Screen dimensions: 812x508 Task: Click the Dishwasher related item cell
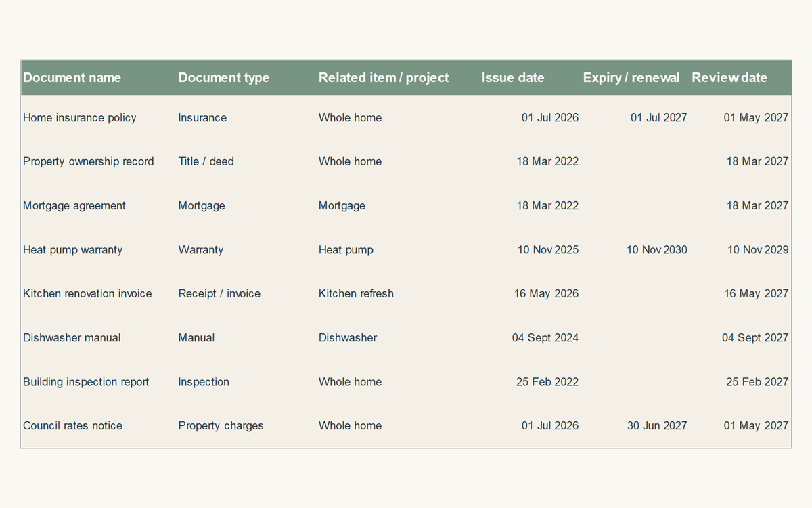coord(348,337)
